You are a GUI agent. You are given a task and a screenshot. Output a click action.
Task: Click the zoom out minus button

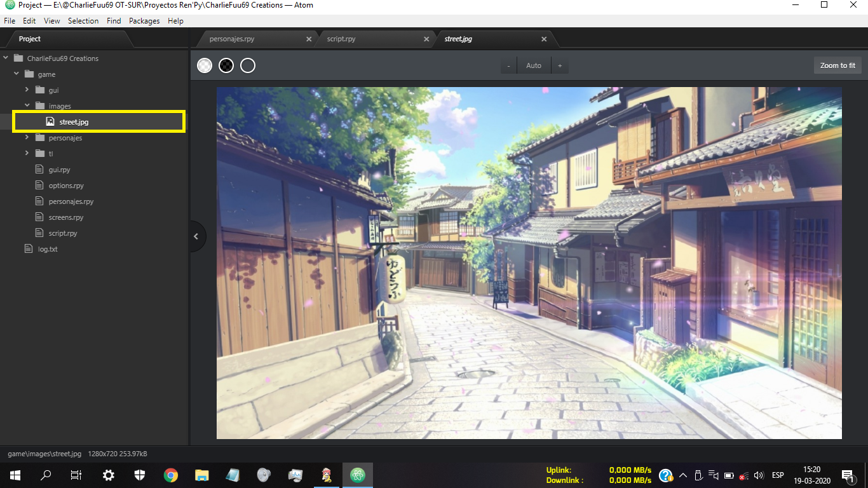(x=508, y=65)
